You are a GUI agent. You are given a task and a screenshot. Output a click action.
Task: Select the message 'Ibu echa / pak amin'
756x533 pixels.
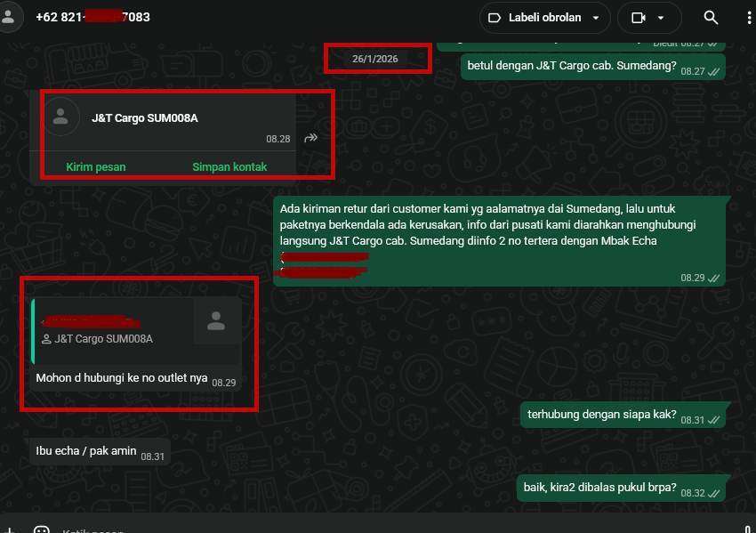click(86, 451)
